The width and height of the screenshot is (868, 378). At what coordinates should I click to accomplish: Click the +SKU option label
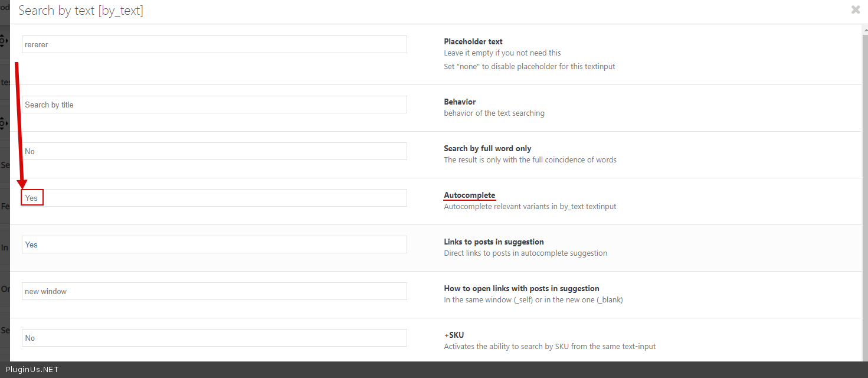point(454,335)
